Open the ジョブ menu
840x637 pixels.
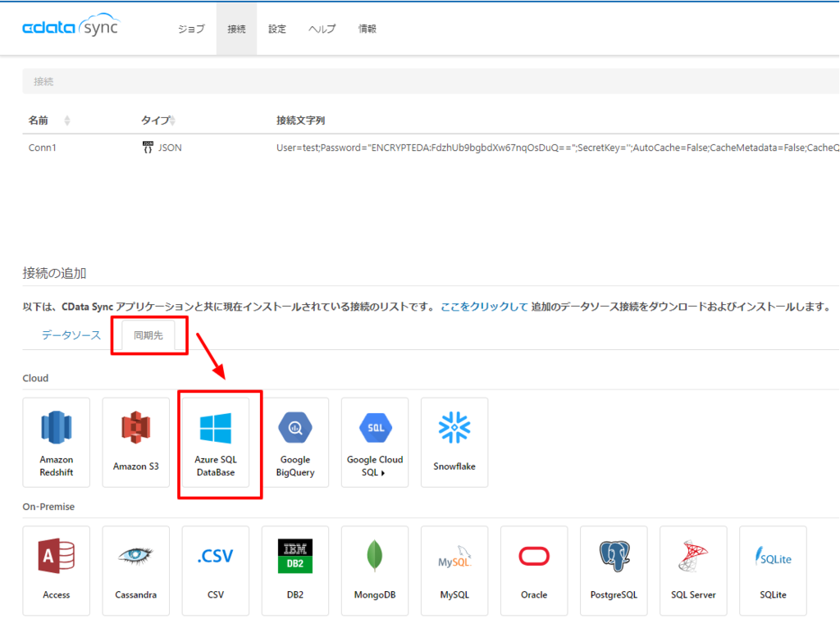[x=191, y=29]
